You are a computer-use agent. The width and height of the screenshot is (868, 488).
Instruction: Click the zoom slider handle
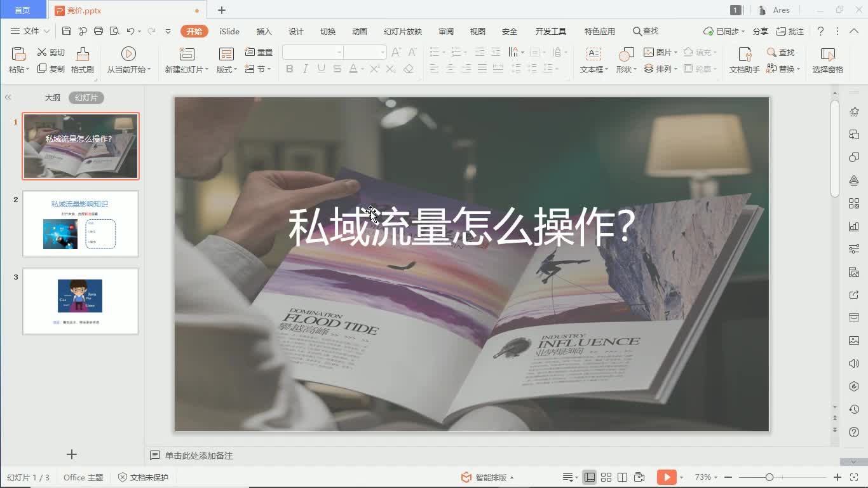pos(770,477)
